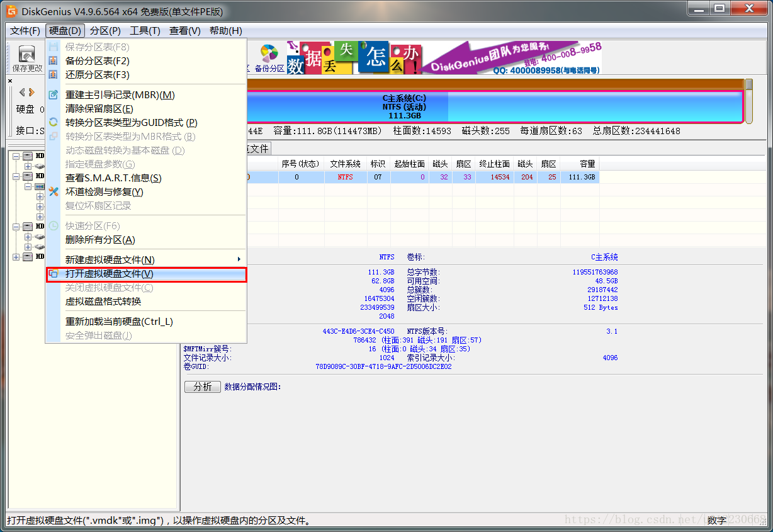Open the 查看(V) menu
Image resolution: width=773 pixels, height=532 pixels.
click(x=185, y=31)
